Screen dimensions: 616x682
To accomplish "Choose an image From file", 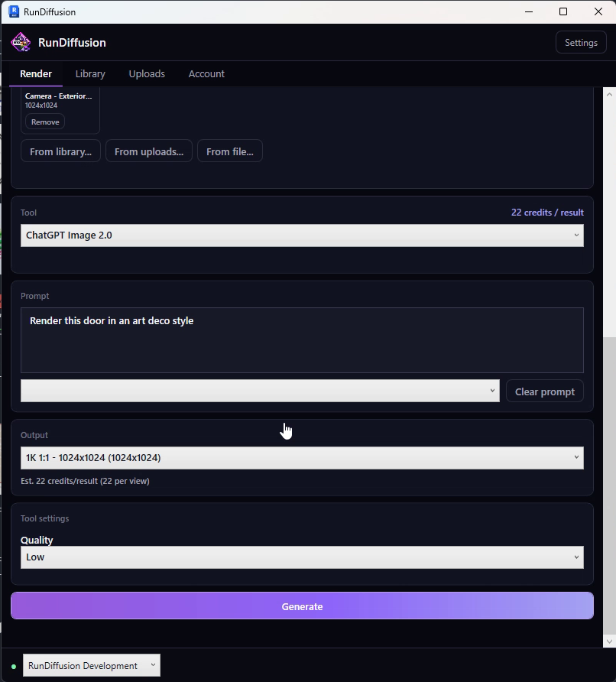I will [x=229, y=151].
